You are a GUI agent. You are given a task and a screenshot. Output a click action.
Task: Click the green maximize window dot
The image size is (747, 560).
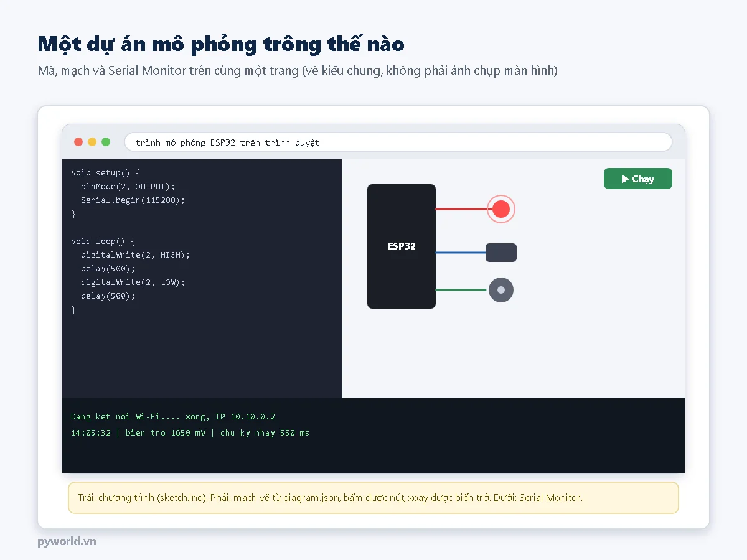[106, 142]
